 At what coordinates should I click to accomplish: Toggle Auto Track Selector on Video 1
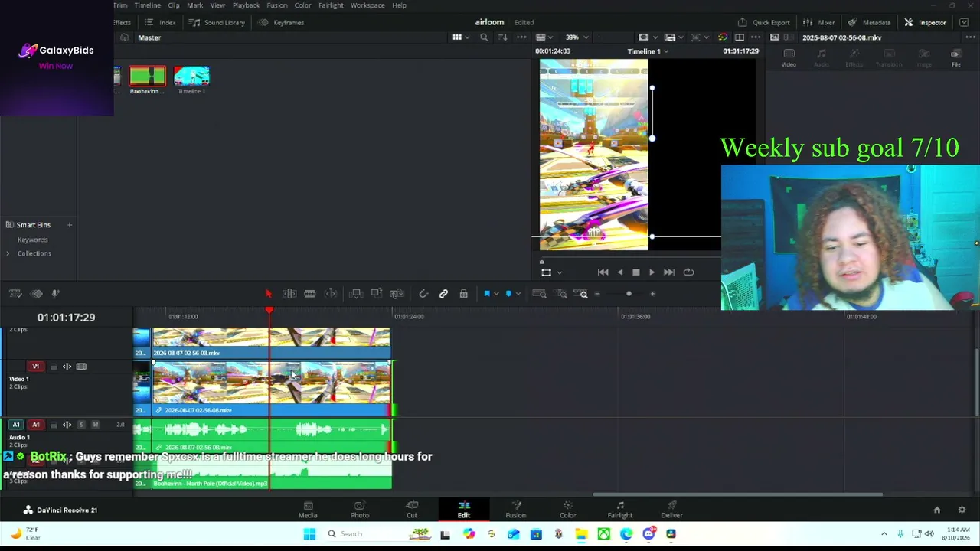coord(67,367)
